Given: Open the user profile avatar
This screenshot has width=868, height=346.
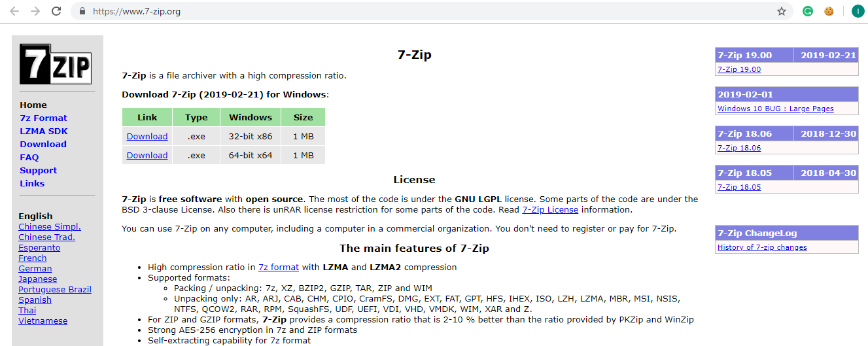Looking at the screenshot, I should pos(857,11).
